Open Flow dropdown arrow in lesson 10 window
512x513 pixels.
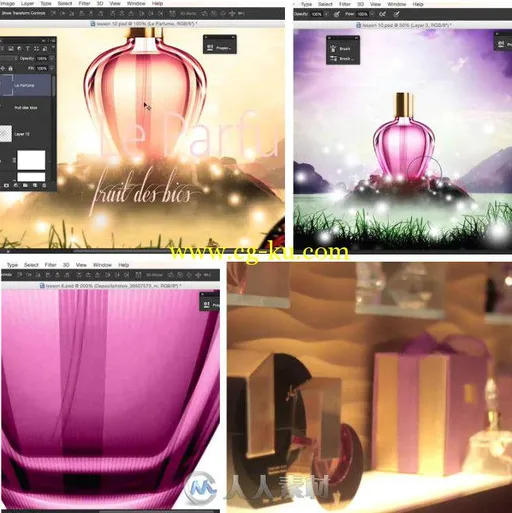pos(372,14)
